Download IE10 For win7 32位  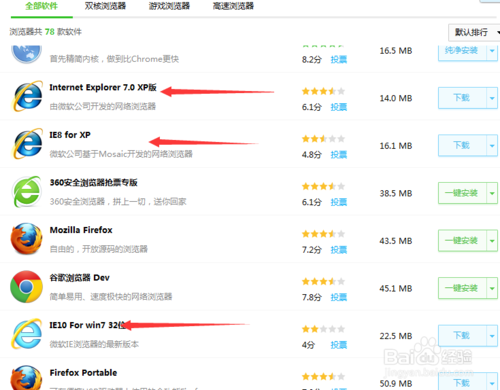pos(462,336)
